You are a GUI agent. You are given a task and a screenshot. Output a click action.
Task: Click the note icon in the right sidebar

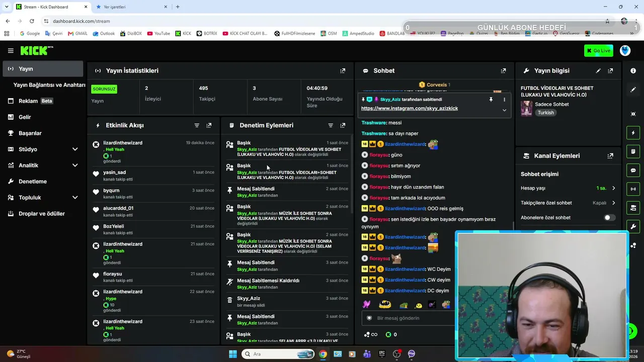(633, 151)
